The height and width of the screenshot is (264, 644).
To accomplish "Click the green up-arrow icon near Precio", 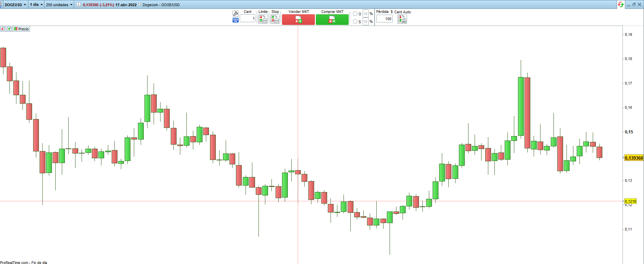I will tap(9, 29).
